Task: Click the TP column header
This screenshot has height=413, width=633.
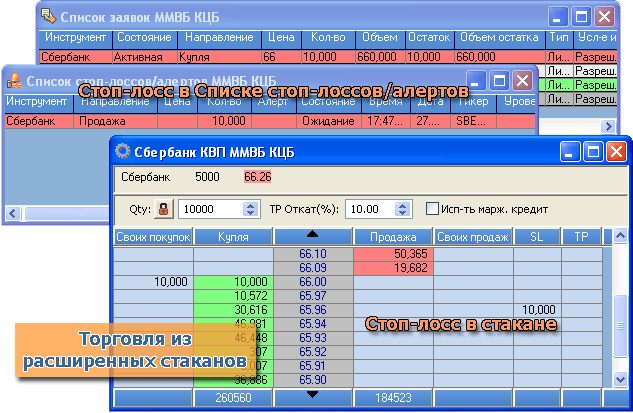Action: 581,237
